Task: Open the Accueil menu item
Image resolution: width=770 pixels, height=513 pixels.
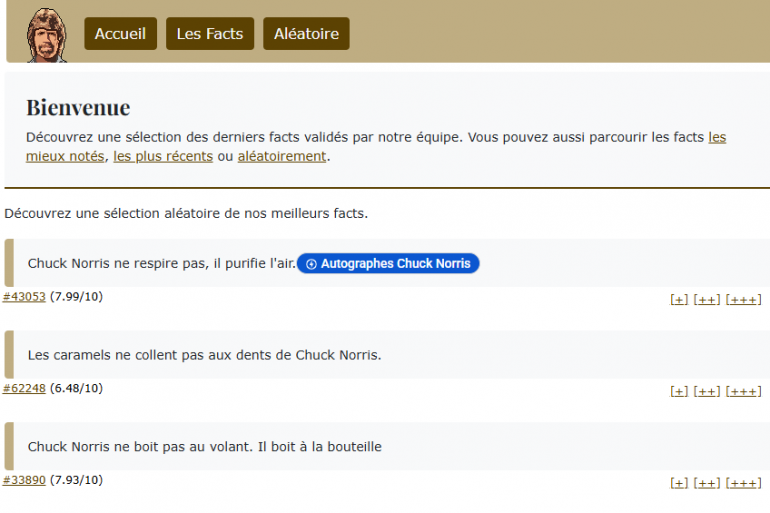Action: click(120, 34)
